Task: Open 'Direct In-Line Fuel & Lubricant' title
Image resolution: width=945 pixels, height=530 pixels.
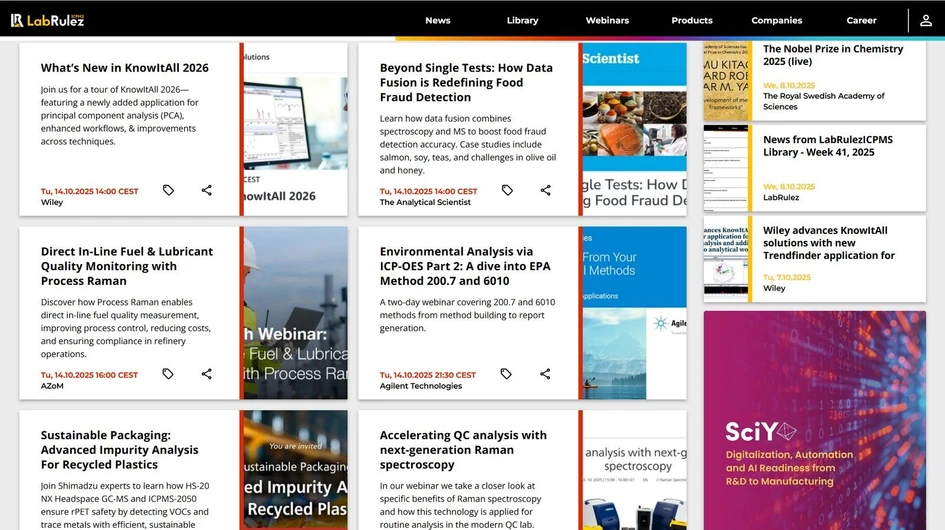Action: [x=127, y=266]
